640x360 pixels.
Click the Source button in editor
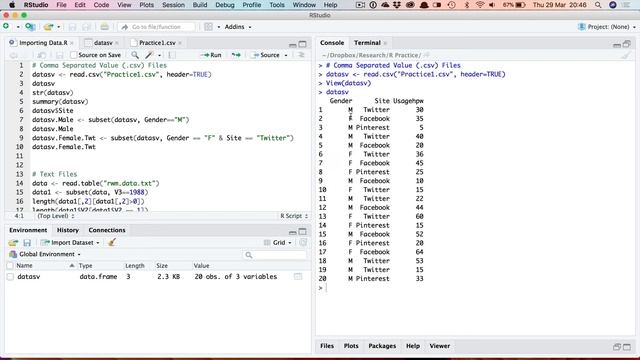[x=265, y=55]
